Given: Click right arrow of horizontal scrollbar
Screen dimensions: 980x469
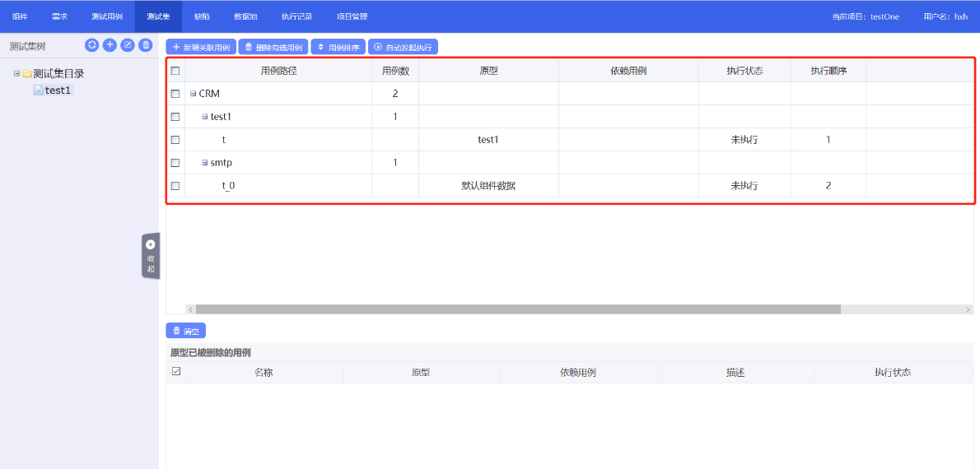Looking at the screenshot, I should pos(968,309).
